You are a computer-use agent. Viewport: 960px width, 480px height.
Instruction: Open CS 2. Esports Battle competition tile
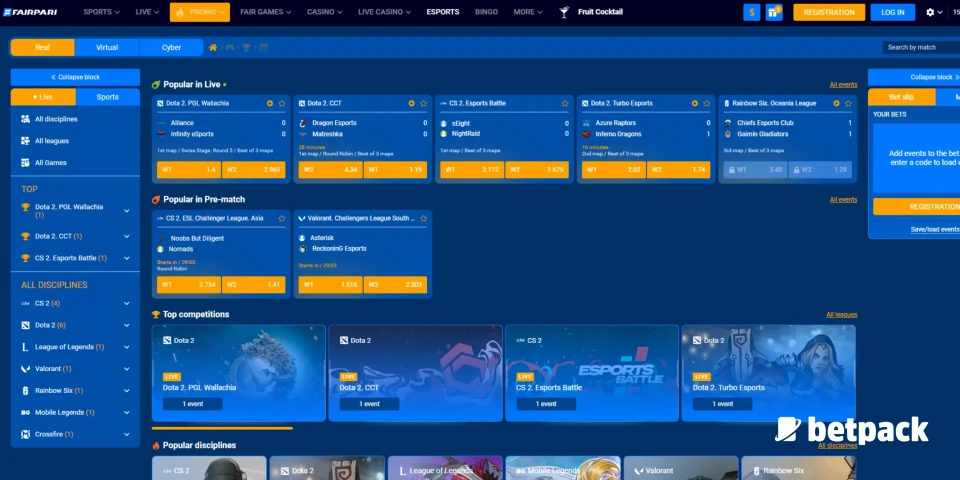[x=591, y=373]
